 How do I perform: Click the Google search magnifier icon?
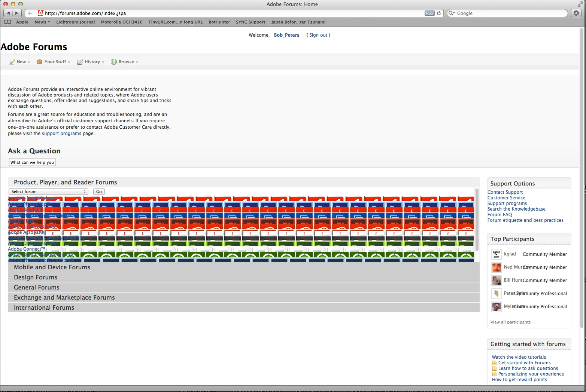(x=452, y=13)
